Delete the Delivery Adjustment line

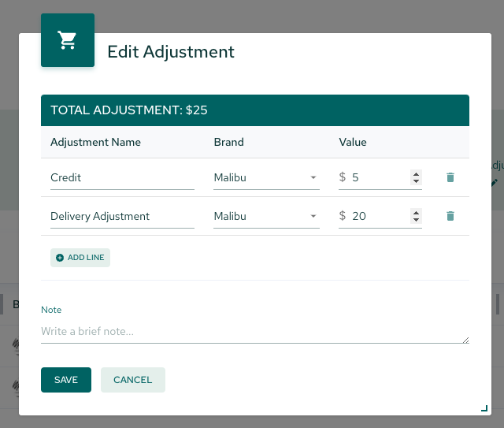(x=450, y=216)
